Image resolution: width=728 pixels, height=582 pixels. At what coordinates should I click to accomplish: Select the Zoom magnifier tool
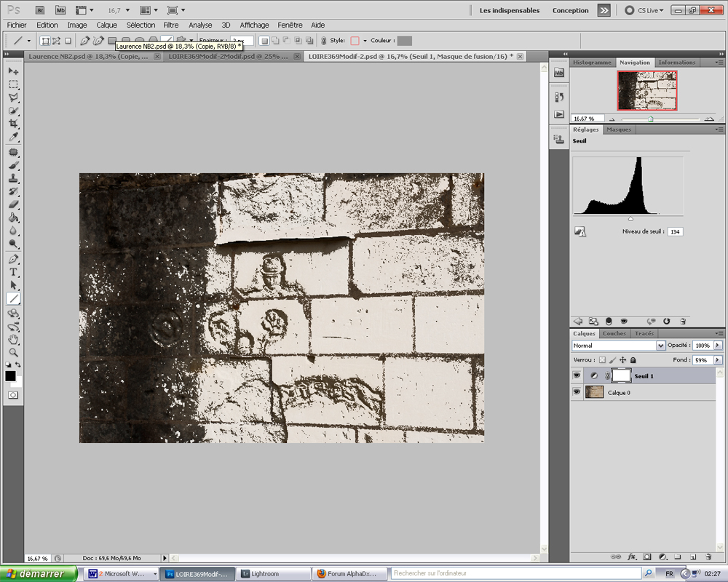click(13, 352)
